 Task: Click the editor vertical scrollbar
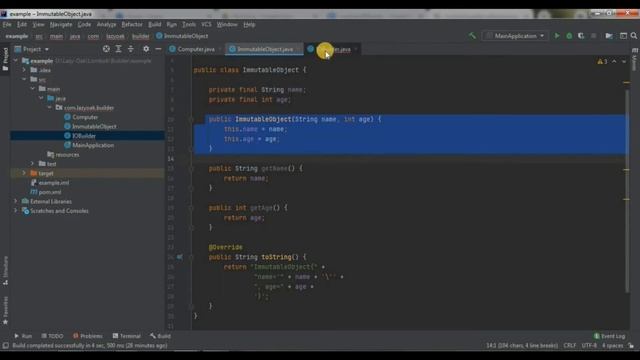(x=627, y=191)
